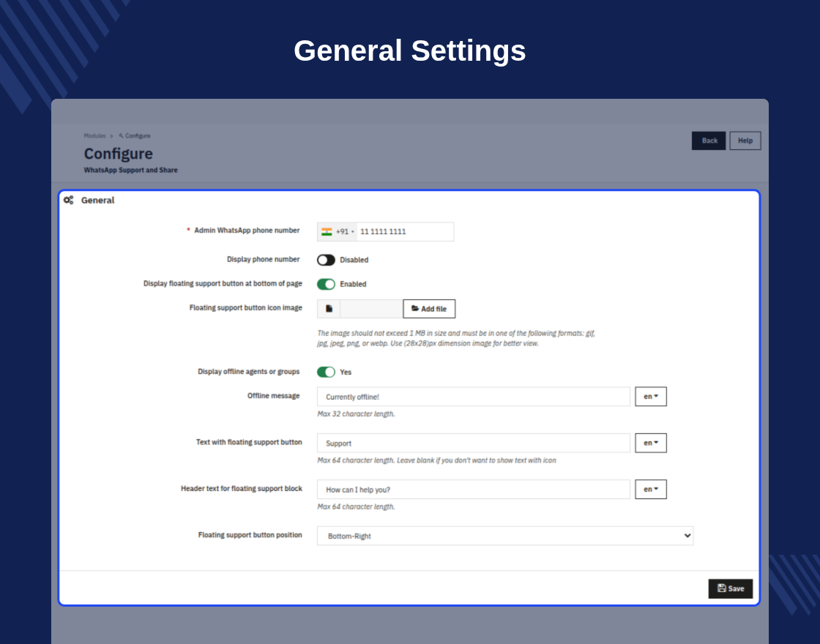Screen dimensions: 820x644
Task: Click the file icon in upload field
Action: [329, 309]
